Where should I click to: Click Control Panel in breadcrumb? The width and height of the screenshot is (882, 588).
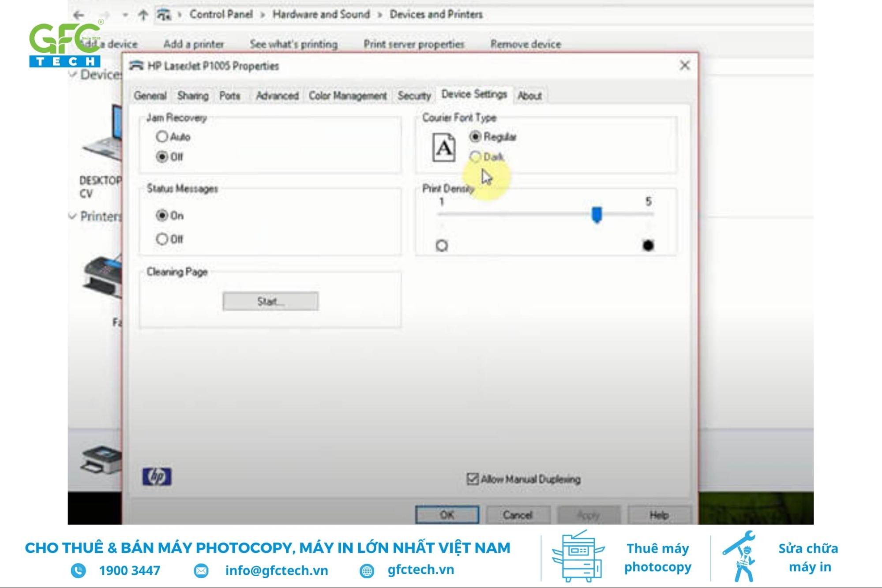221,14
